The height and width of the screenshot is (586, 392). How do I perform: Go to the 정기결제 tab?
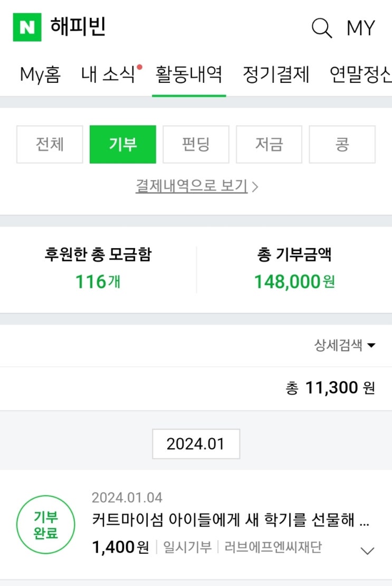click(276, 74)
